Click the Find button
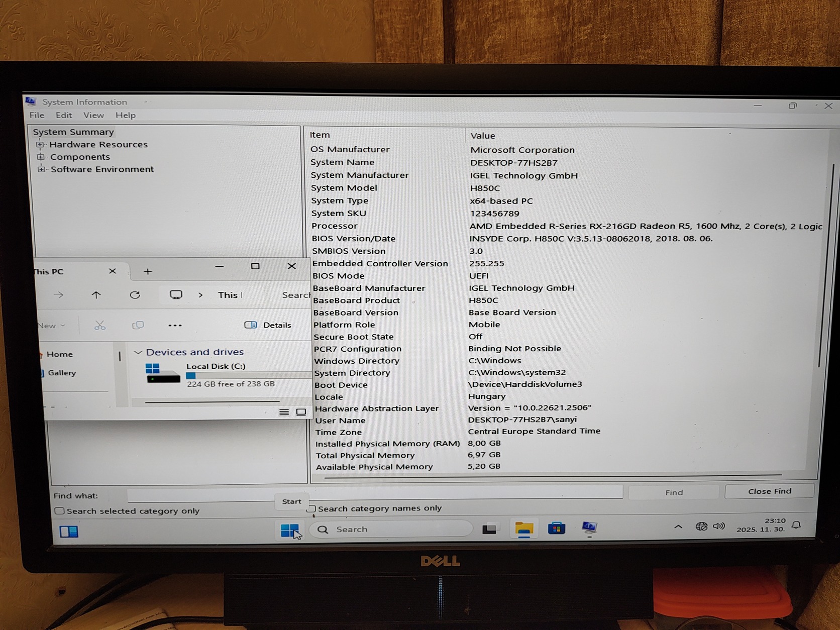The image size is (840, 630). (674, 492)
